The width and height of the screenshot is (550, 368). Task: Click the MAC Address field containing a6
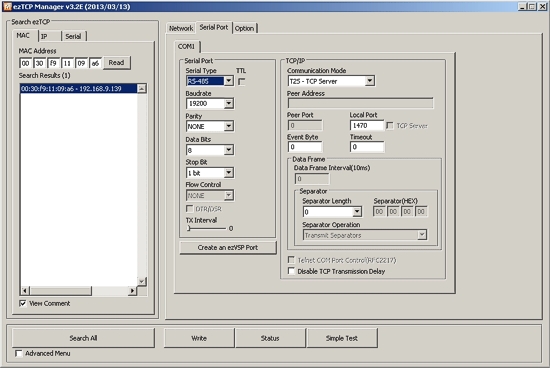point(95,63)
